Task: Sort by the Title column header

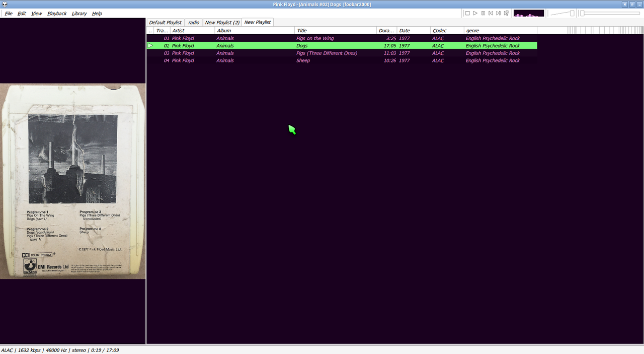Action: pyautogui.click(x=336, y=31)
